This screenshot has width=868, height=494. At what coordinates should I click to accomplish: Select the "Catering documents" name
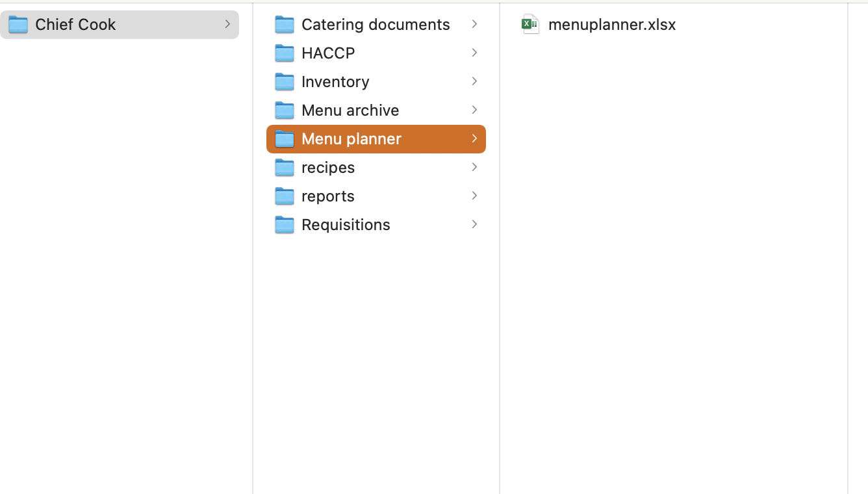[376, 25]
